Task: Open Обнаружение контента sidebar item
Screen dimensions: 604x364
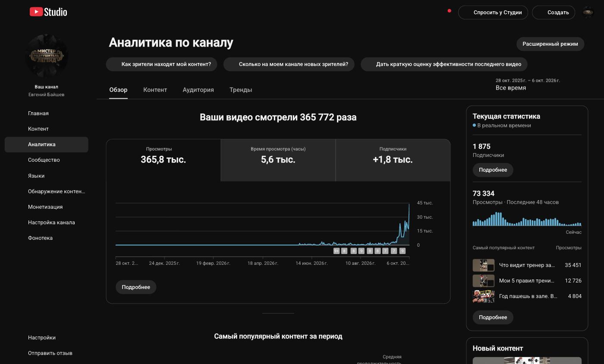Action: click(x=46, y=191)
